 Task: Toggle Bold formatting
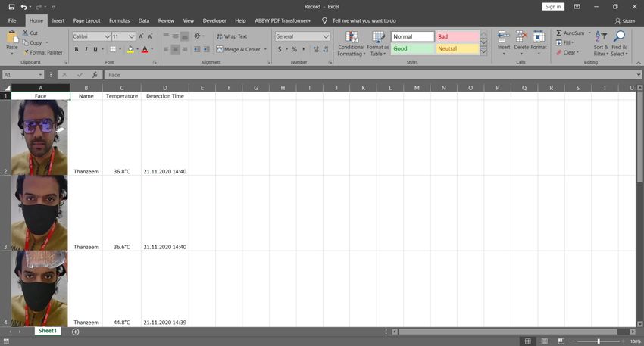(x=77, y=49)
